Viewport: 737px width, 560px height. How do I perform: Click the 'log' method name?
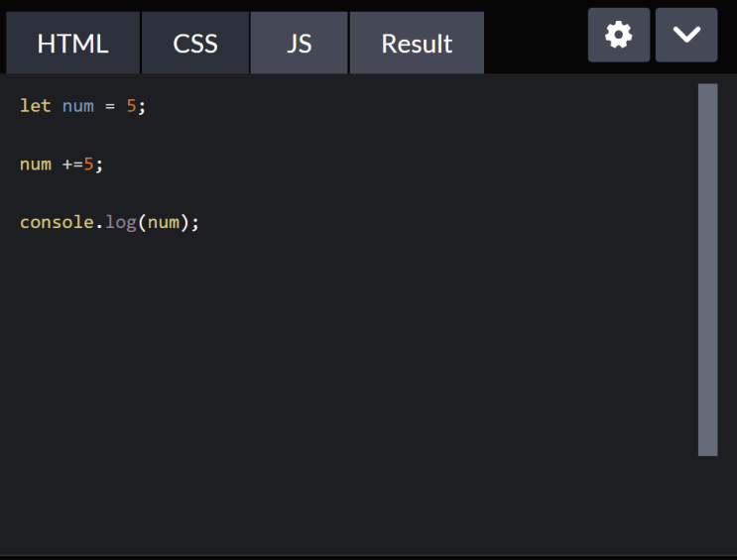pos(120,223)
